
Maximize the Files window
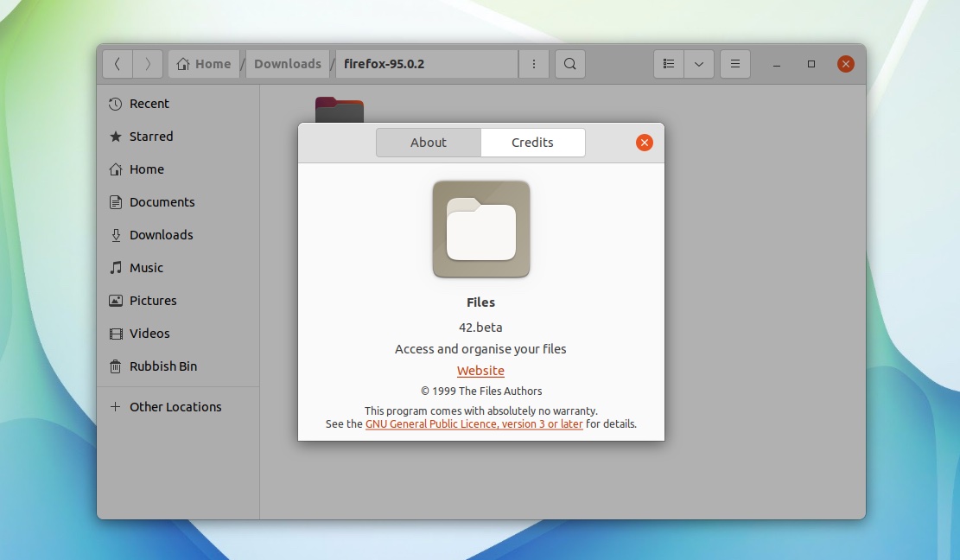pyautogui.click(x=811, y=64)
